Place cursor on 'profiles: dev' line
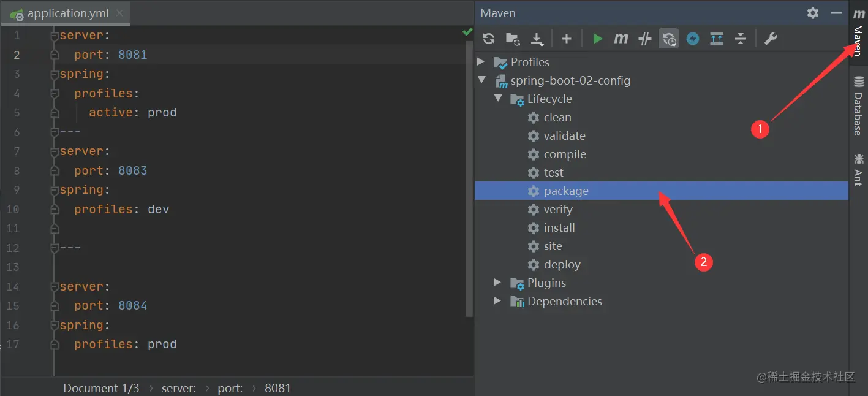This screenshot has height=396, width=868. (x=122, y=210)
